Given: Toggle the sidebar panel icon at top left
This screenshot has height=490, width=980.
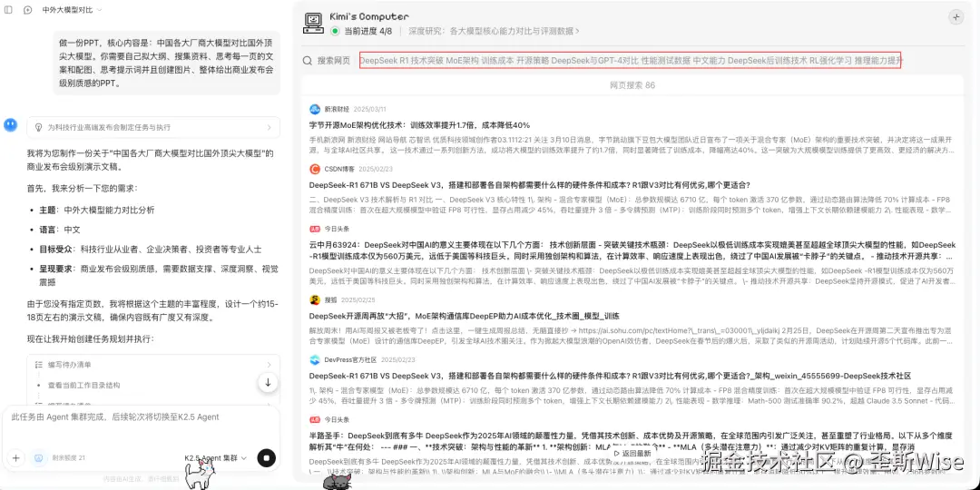Looking at the screenshot, I should pyautogui.click(x=9, y=10).
